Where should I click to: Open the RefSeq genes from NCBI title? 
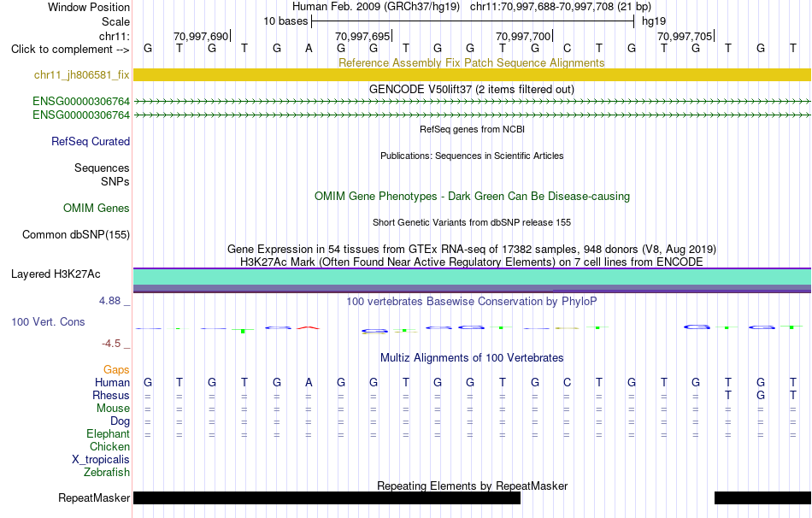[472, 129]
